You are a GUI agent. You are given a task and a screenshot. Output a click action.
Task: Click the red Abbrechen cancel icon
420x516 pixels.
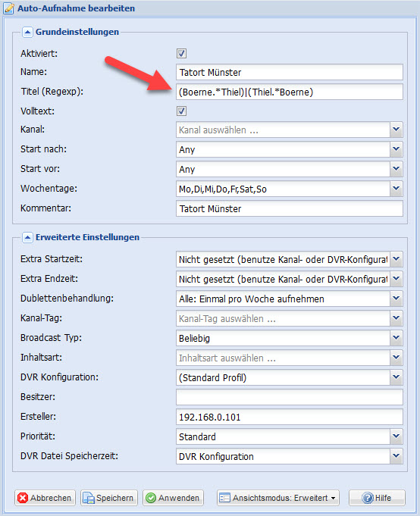pyautogui.click(x=23, y=498)
